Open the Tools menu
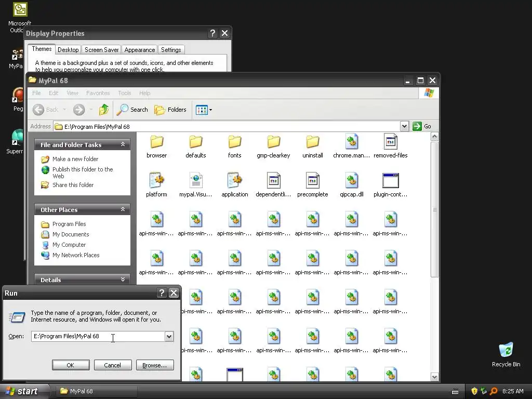 coord(125,93)
